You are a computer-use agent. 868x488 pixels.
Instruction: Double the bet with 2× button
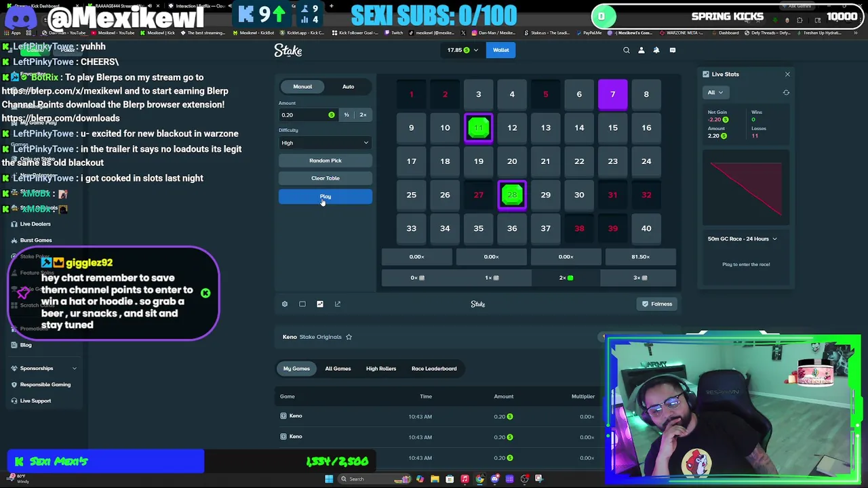tap(363, 115)
